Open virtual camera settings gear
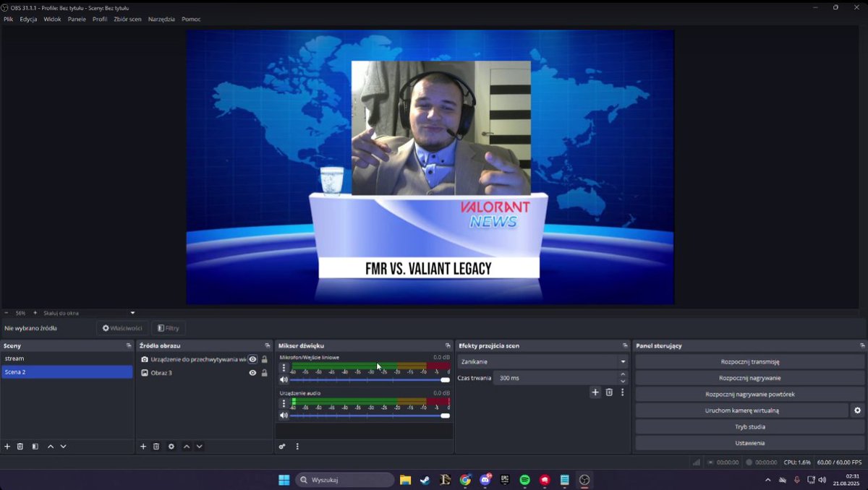The height and width of the screenshot is (490, 868). coord(857,411)
